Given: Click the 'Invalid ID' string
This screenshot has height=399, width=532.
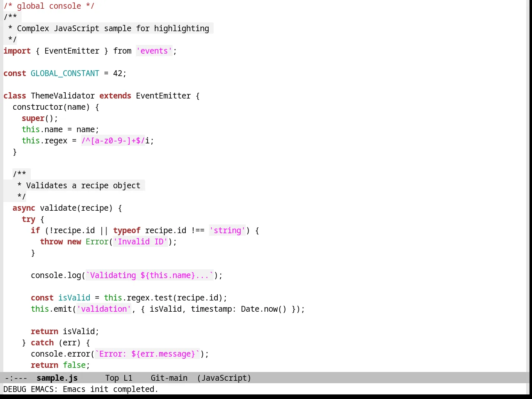Looking at the screenshot, I should click(140, 241).
